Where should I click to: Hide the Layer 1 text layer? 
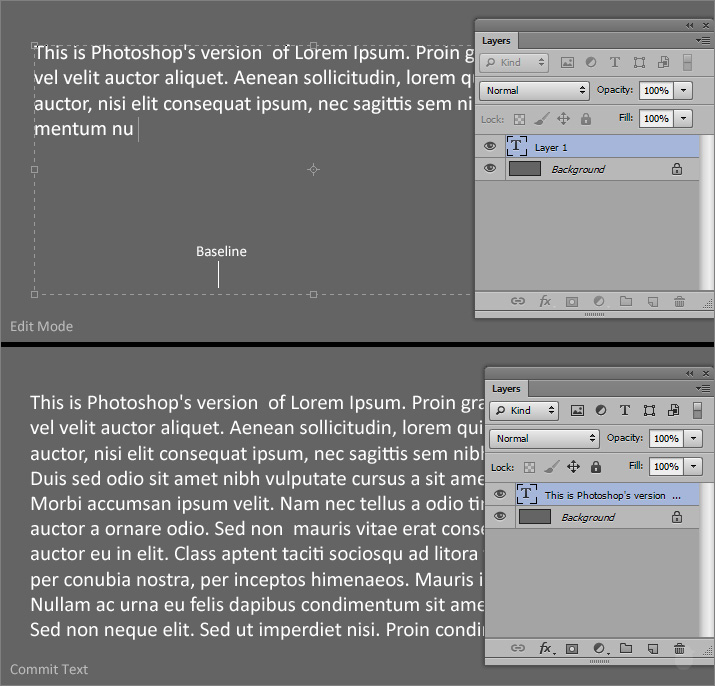tap(490, 146)
